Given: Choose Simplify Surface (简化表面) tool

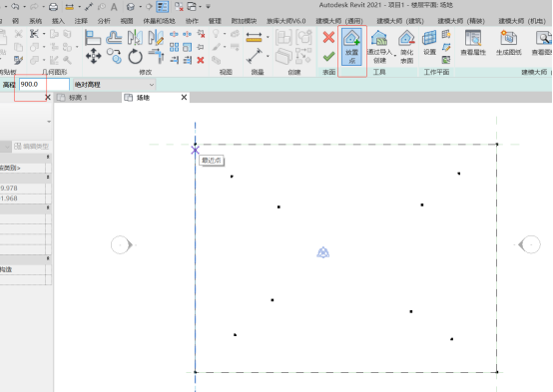Looking at the screenshot, I should tap(406, 47).
